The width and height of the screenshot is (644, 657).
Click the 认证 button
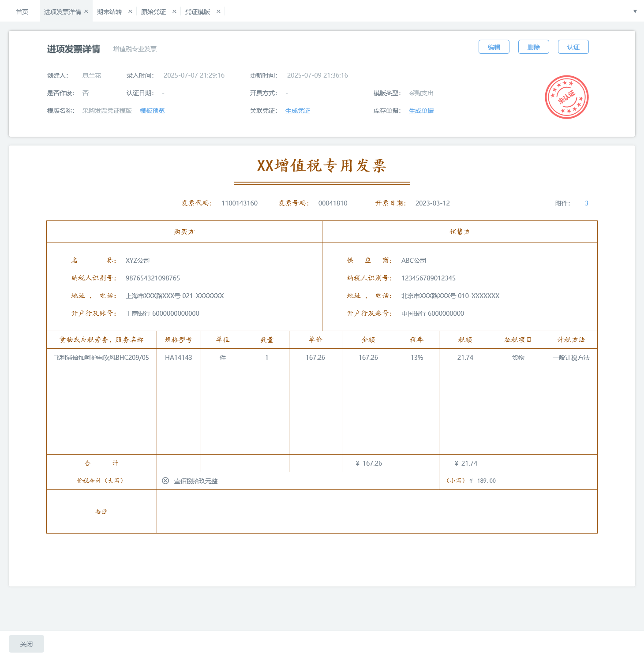click(x=573, y=47)
